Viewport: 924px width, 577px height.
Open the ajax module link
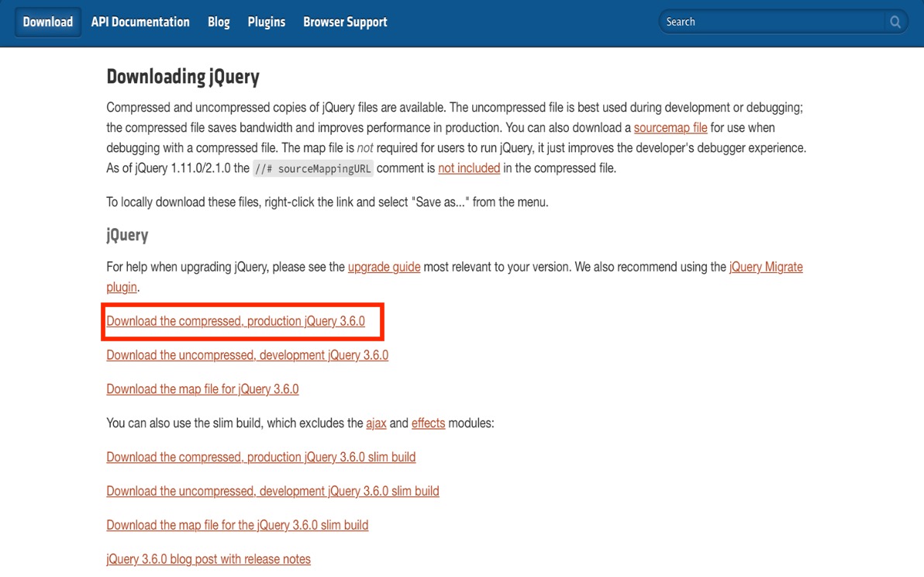point(376,423)
